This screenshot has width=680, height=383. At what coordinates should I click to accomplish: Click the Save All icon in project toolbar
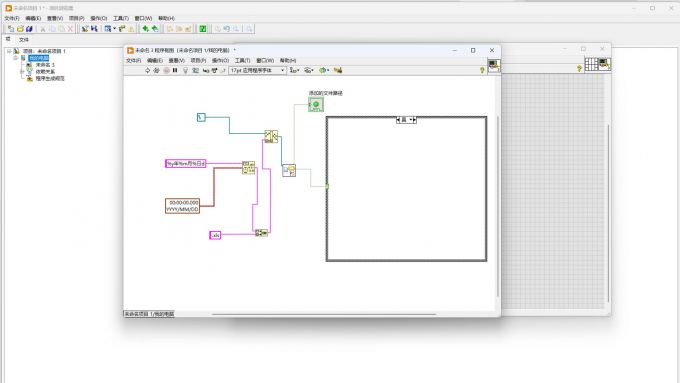pyautogui.click(x=29, y=29)
